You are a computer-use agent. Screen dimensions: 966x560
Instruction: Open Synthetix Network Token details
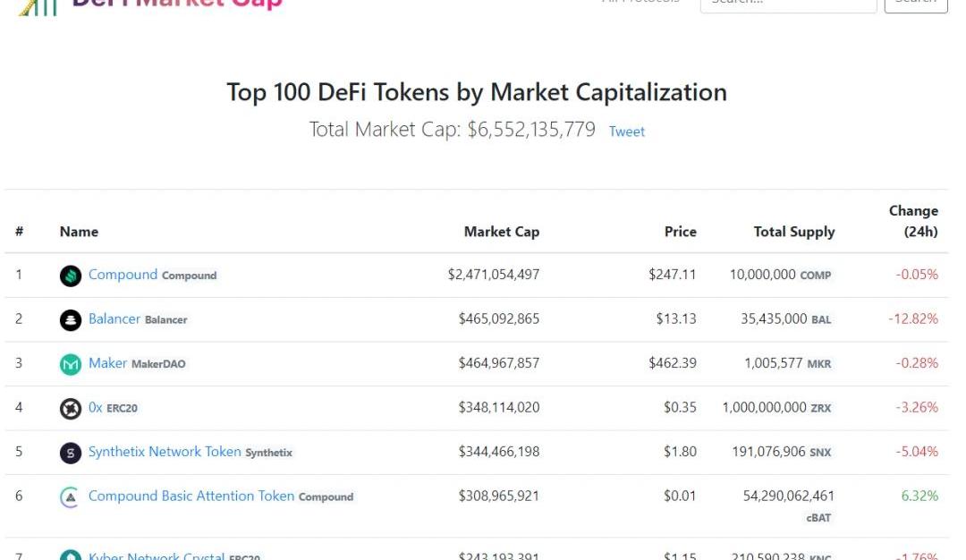click(165, 452)
